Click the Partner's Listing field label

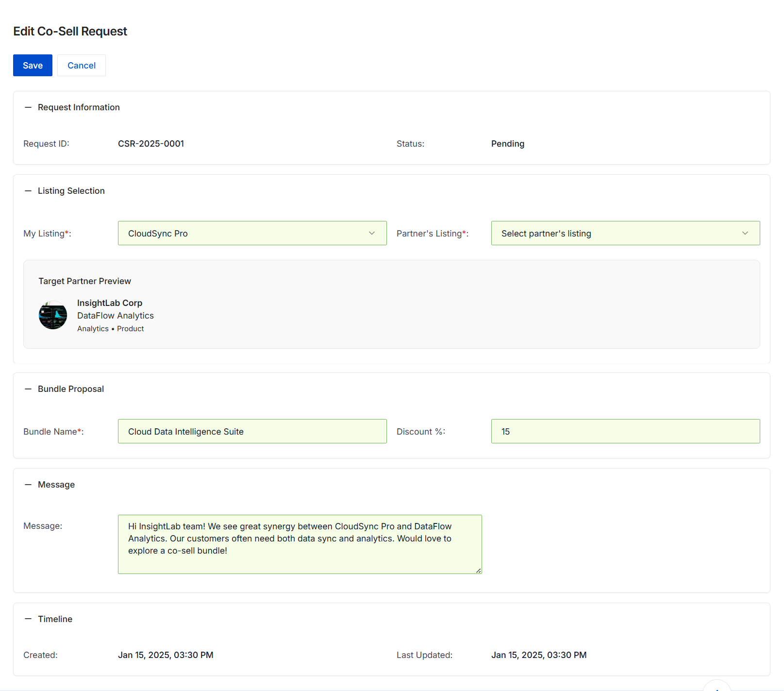click(433, 234)
